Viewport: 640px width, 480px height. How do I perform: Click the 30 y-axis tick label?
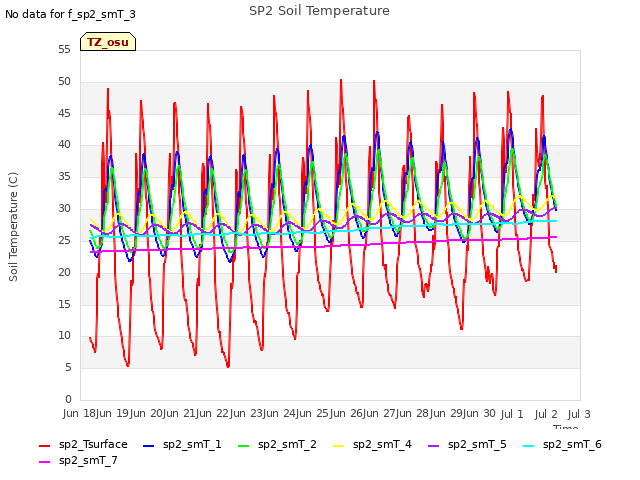pyautogui.click(x=64, y=208)
